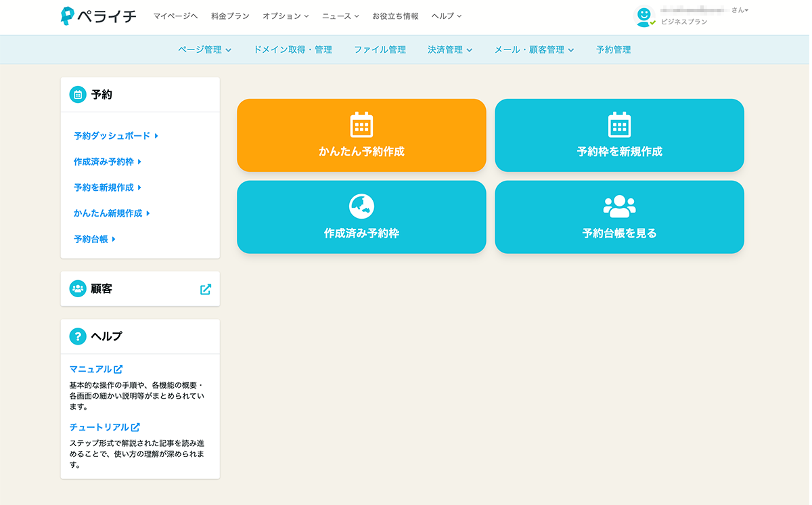Expand the メール・顧客管理 dropdown
The width and height of the screenshot is (812, 505).
533,50
